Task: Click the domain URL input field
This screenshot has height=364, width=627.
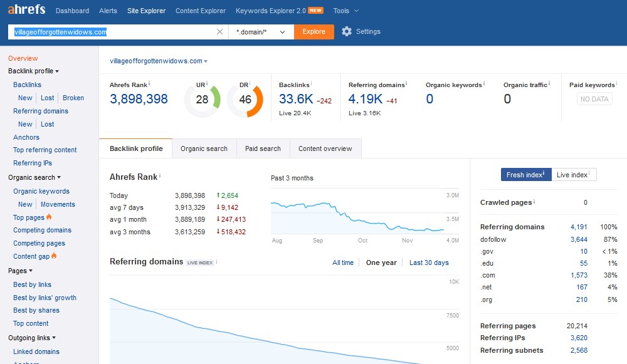Action: [113, 32]
